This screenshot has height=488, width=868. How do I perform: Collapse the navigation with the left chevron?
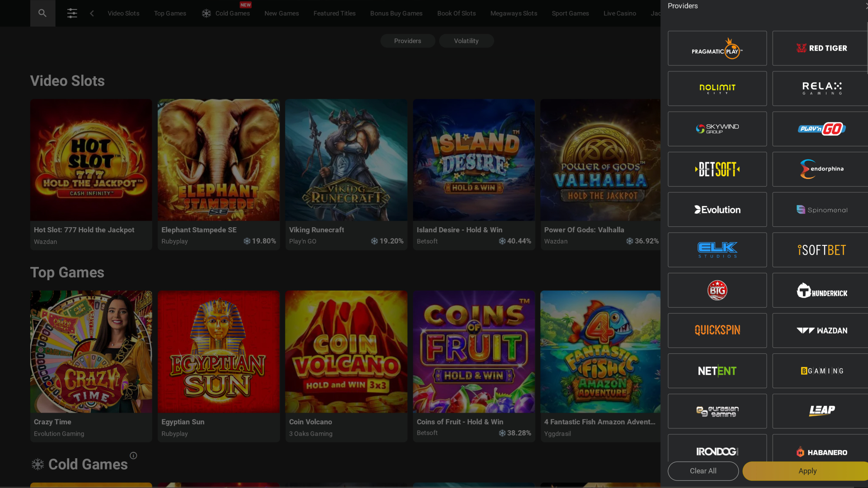92,13
